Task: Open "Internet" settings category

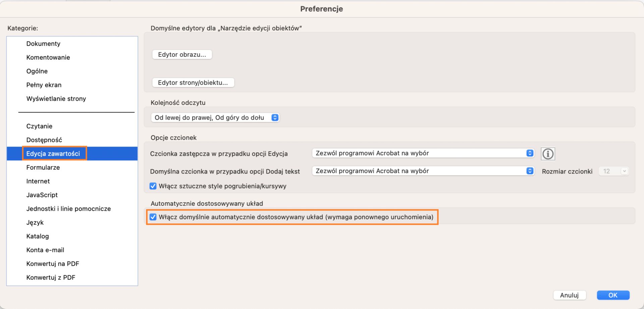Action: pyautogui.click(x=38, y=181)
